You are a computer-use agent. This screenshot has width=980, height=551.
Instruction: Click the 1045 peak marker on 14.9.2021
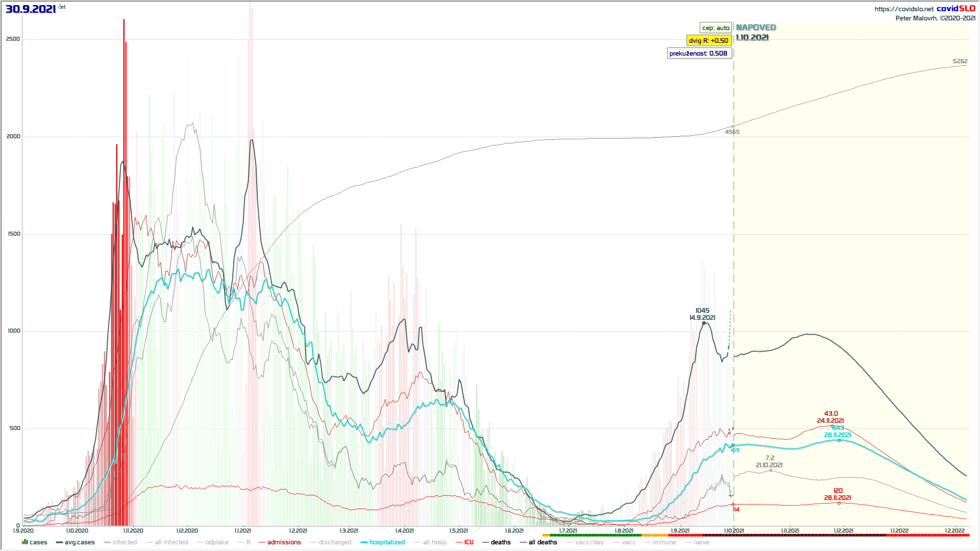[x=704, y=323]
